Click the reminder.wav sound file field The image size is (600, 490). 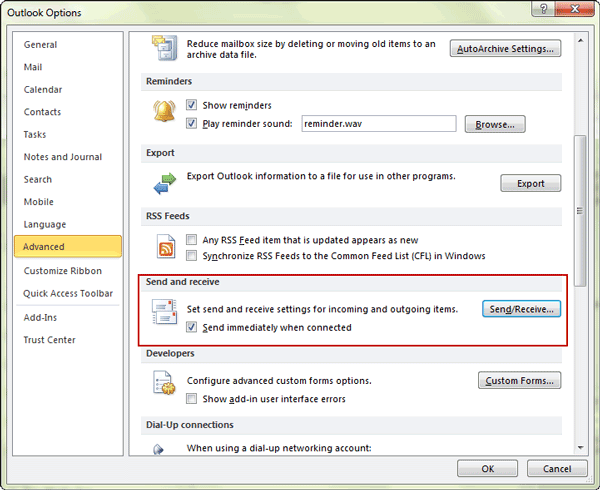tap(379, 124)
